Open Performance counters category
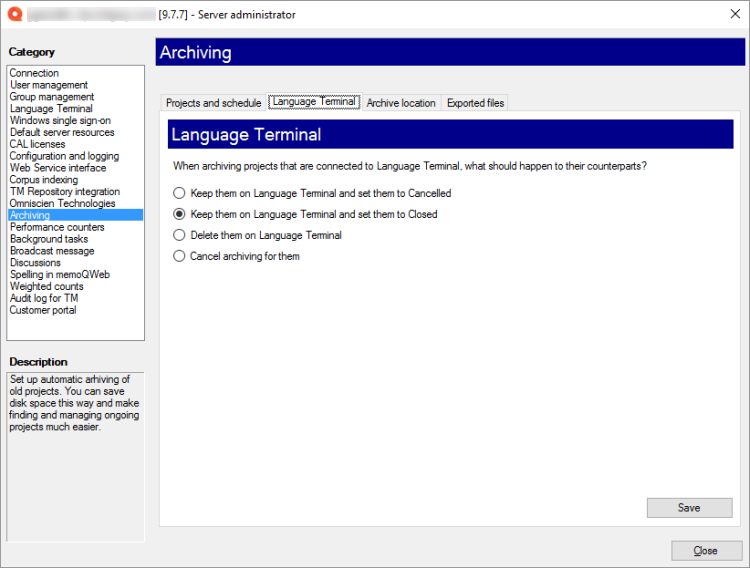 (76, 227)
